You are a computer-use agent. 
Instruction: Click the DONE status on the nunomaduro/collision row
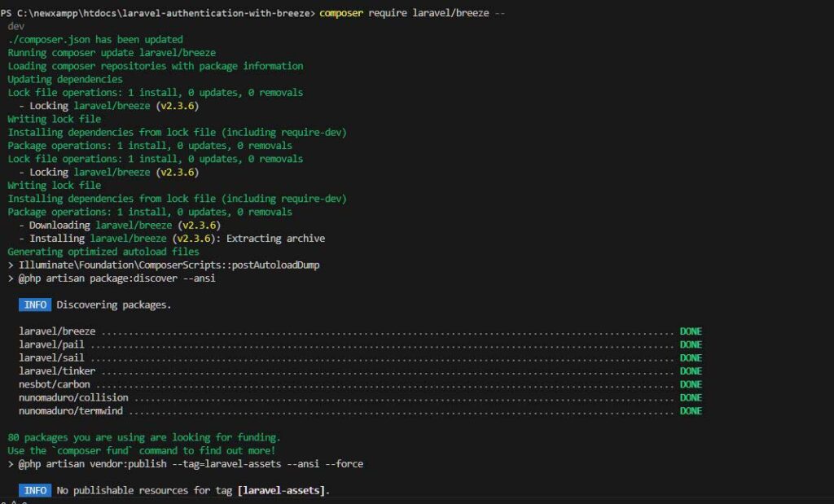[691, 397]
